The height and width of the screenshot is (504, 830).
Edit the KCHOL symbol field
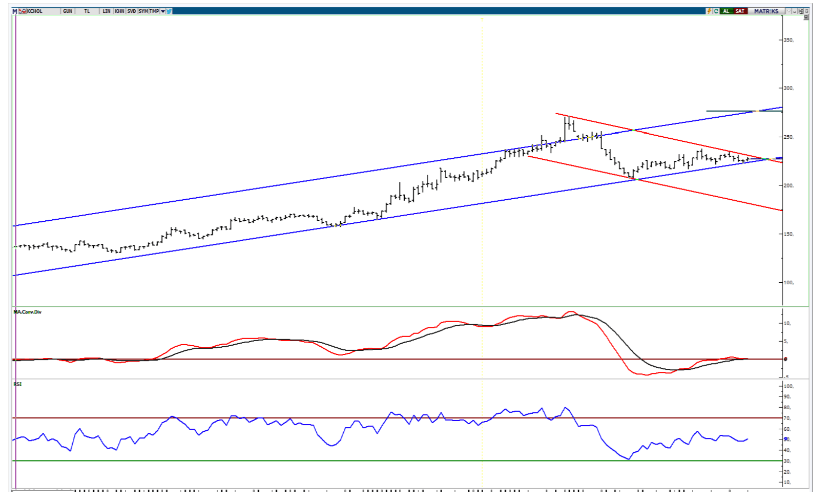pyautogui.click(x=43, y=11)
